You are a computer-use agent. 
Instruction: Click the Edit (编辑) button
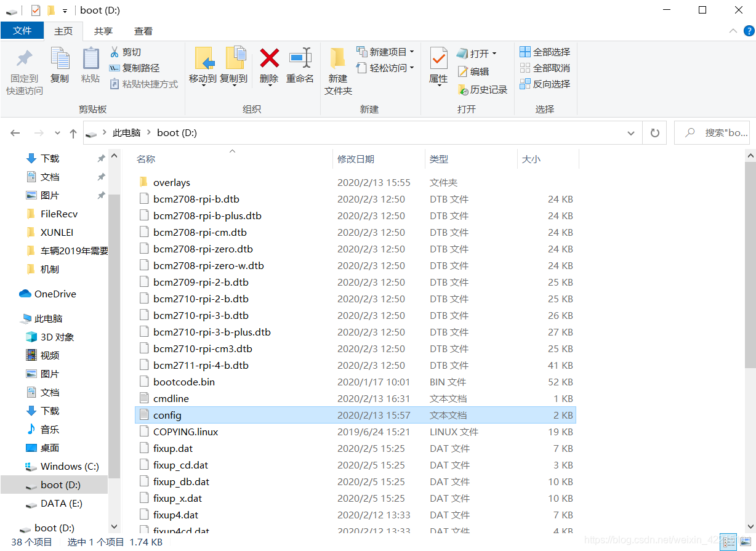[x=473, y=71]
